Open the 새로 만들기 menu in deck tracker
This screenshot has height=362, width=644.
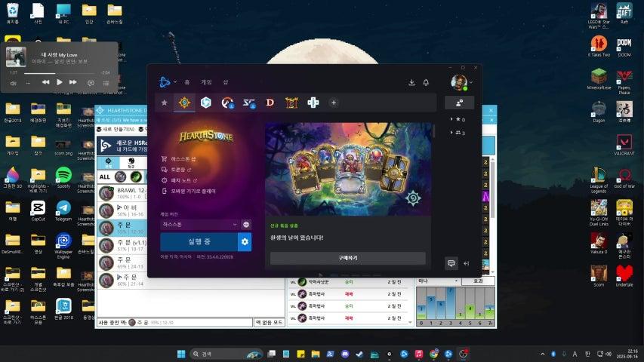[116, 129]
